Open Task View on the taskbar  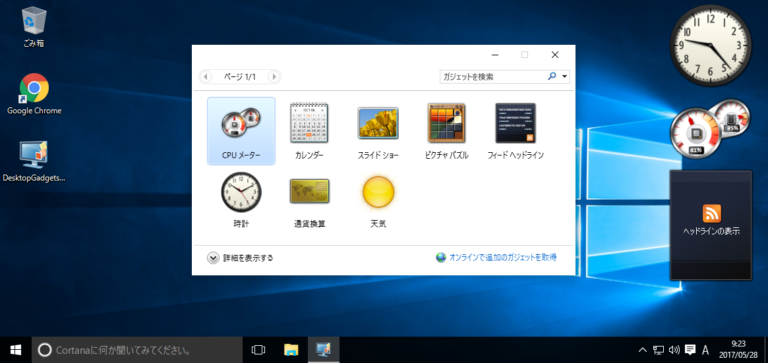pos(258,350)
